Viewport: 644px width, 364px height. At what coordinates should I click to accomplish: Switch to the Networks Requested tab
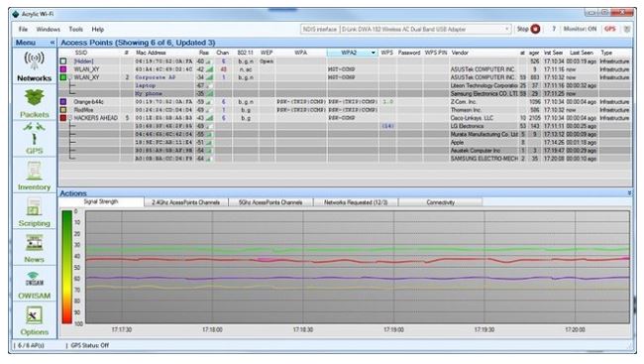[x=356, y=202]
